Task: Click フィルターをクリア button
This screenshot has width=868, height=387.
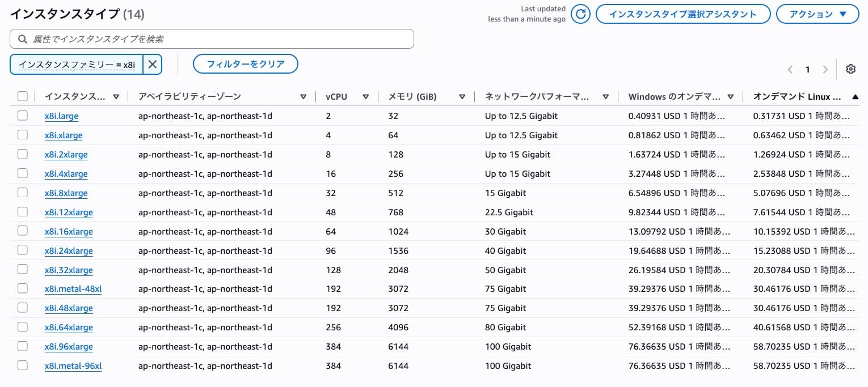Action: (x=246, y=64)
